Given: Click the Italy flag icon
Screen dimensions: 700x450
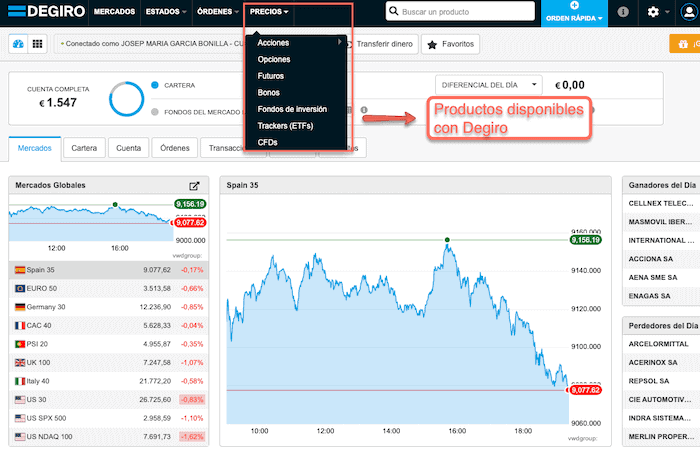Looking at the screenshot, I should [20, 381].
